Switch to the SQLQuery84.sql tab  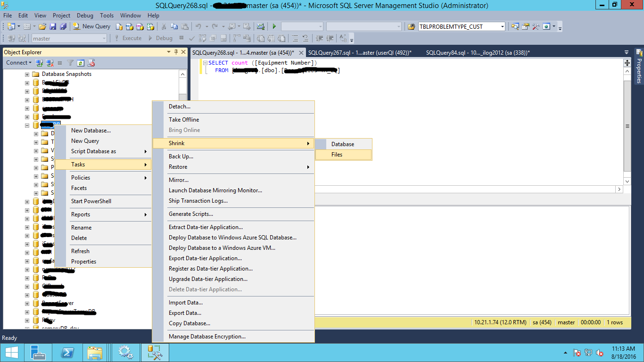pyautogui.click(x=478, y=53)
